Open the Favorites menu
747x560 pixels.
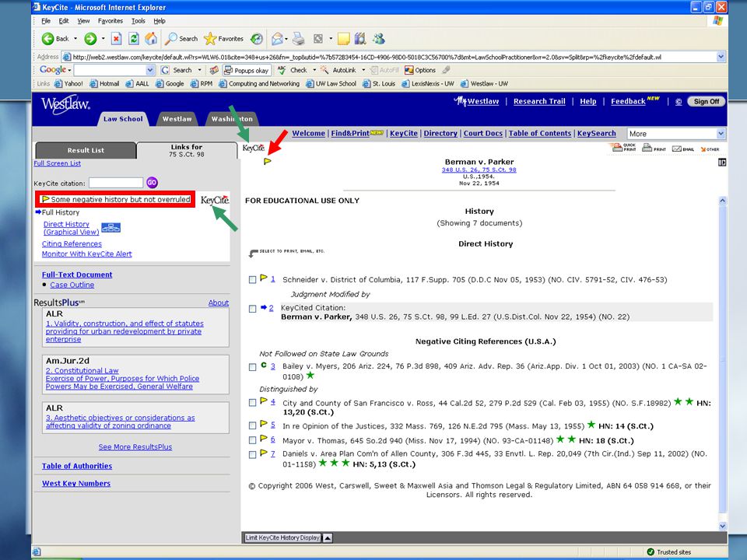[x=110, y=21]
